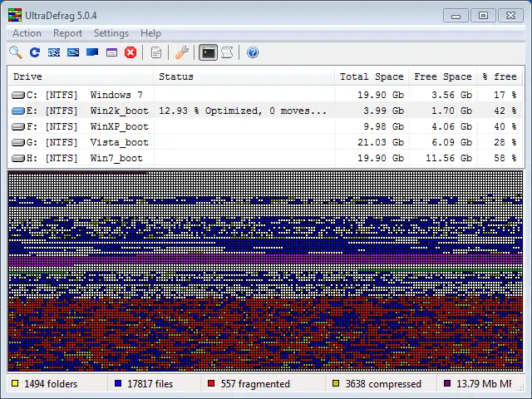Click the free space value '11.56 Gb'
The image size is (532, 399).
click(449, 158)
